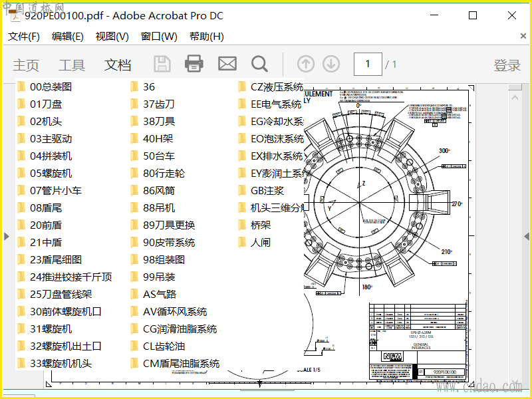The width and height of the screenshot is (532, 399).
Task: Select the CG润滑油脂系统 folder name
Action: click(180, 329)
